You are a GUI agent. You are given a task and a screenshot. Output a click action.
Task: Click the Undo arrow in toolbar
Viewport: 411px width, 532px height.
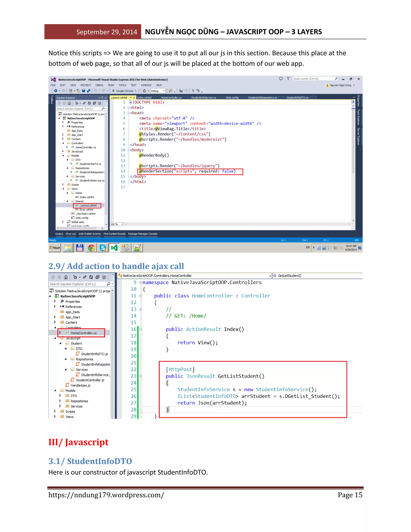click(x=96, y=91)
